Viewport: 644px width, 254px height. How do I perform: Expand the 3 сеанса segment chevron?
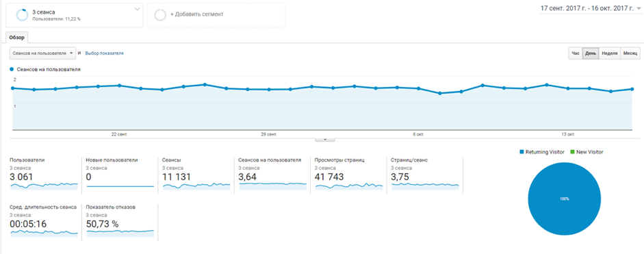pos(138,10)
